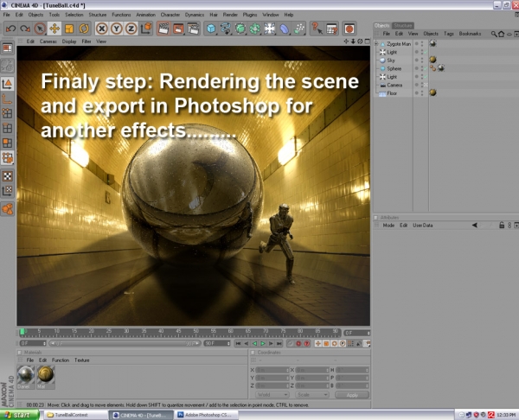Expand the Zygote Man object tree
The image size is (519, 420).
tap(376, 43)
